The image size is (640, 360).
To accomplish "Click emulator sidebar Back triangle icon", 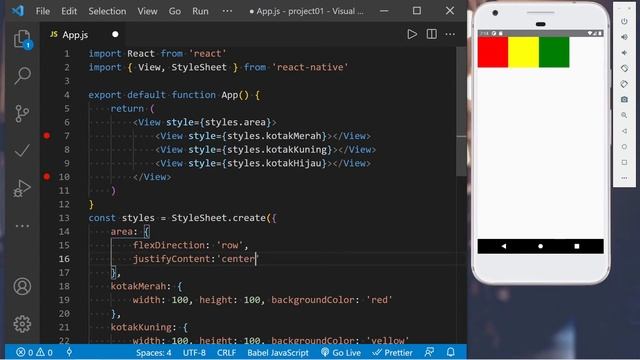I will (624, 131).
